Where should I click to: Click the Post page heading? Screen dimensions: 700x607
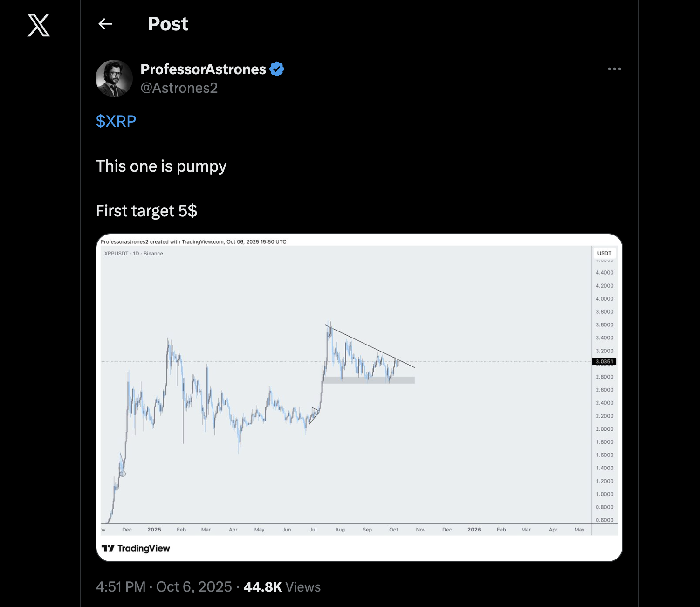click(168, 24)
